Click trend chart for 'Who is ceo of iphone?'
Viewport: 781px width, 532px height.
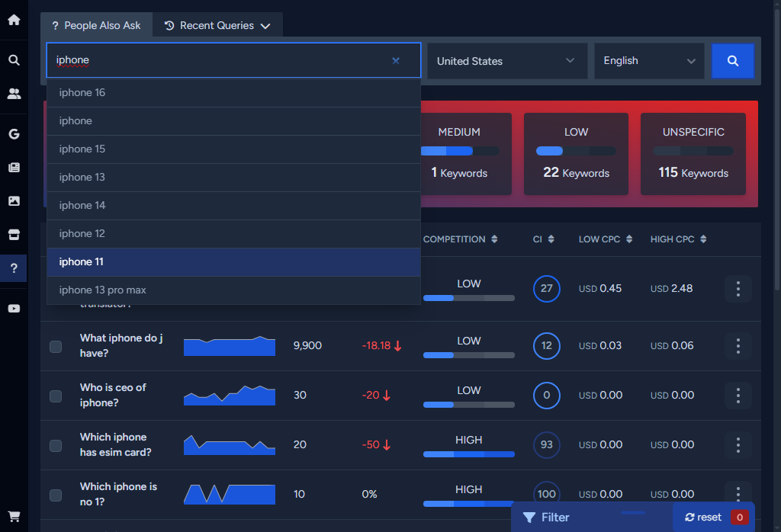pos(229,395)
